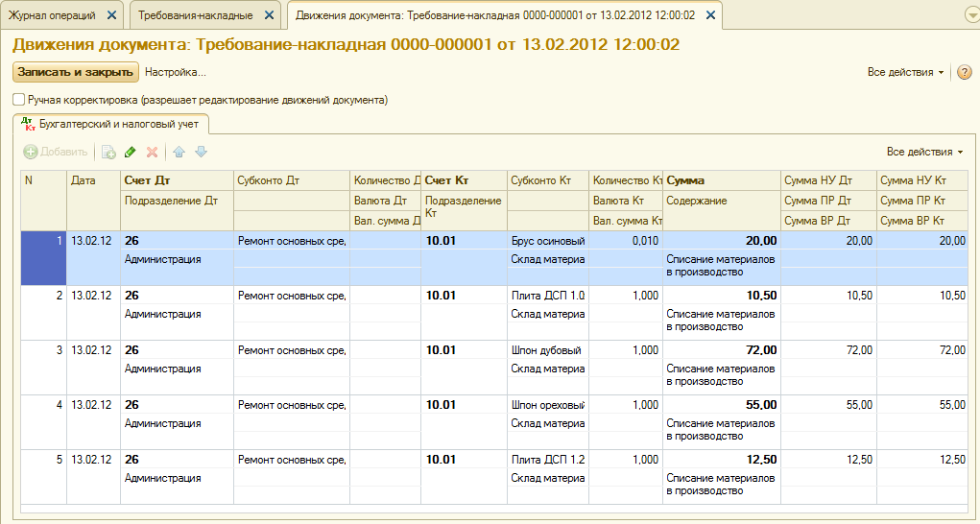Select row number 3 cell
Screen dimensions: 980x524
43,368
